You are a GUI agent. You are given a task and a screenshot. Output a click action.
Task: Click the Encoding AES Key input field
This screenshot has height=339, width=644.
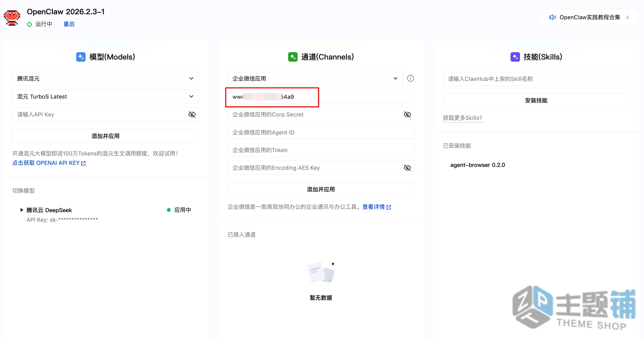[321, 168]
